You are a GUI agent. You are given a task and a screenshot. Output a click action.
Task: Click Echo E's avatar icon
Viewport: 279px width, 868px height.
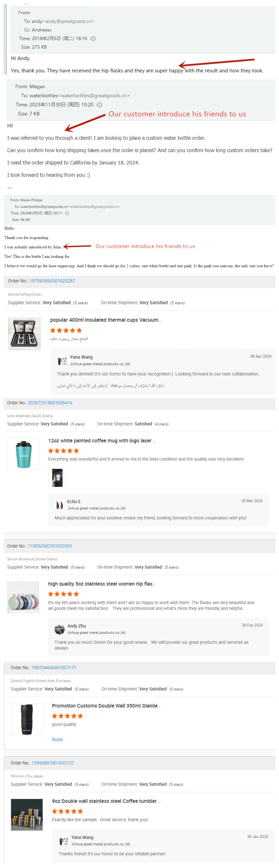60,505
